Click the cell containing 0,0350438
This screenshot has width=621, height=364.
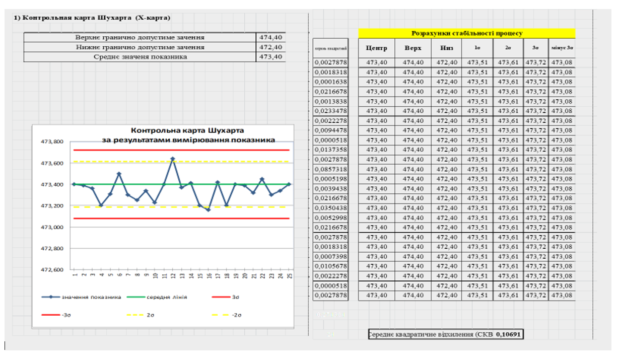[x=330, y=208]
